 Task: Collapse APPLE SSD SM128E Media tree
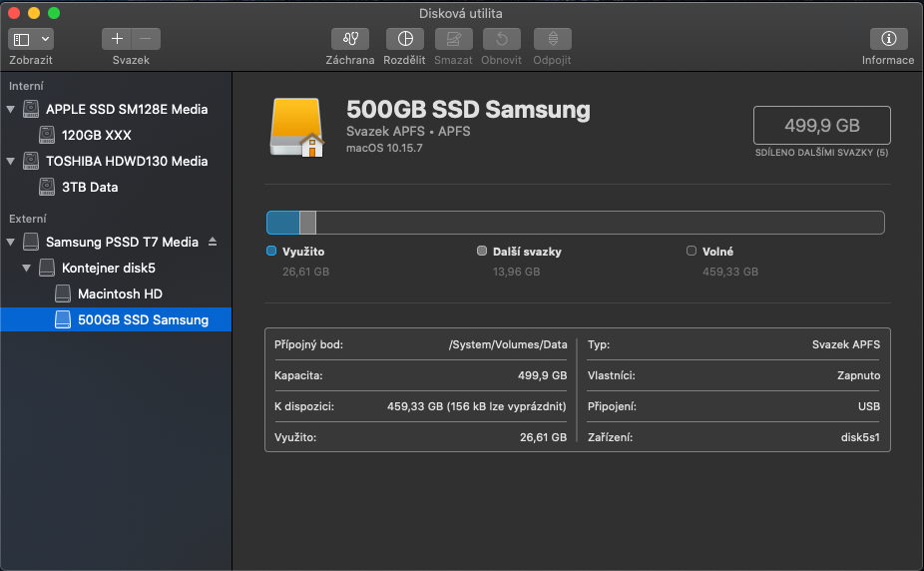click(x=11, y=109)
